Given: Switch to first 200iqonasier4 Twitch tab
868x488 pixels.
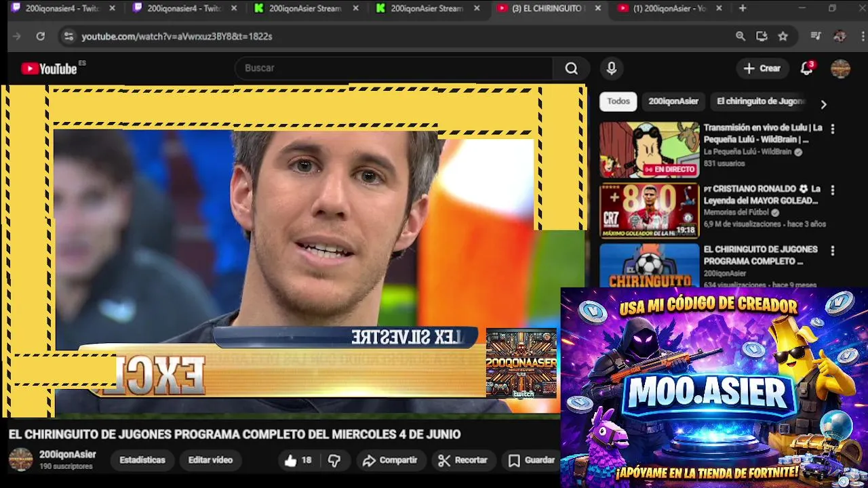Looking at the screenshot, I should [x=61, y=8].
